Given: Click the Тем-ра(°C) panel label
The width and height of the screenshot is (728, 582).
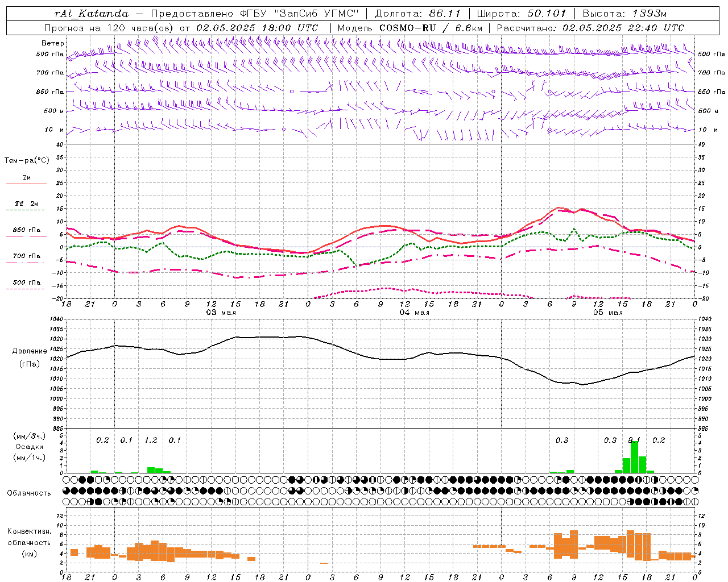Looking at the screenshot, I should [27, 161].
